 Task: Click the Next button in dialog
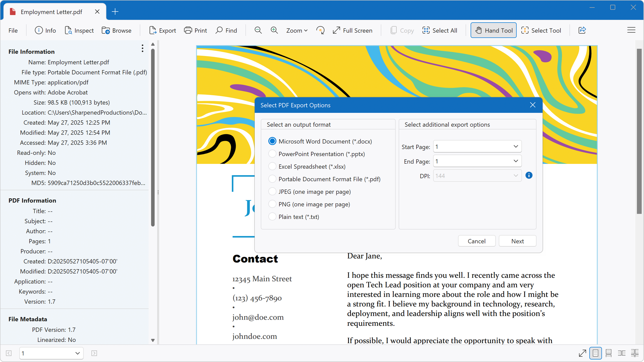click(517, 241)
